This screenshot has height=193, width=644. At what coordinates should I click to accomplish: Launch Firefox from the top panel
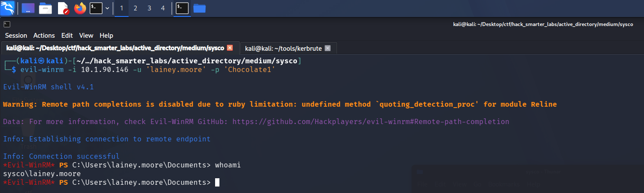pyautogui.click(x=80, y=8)
